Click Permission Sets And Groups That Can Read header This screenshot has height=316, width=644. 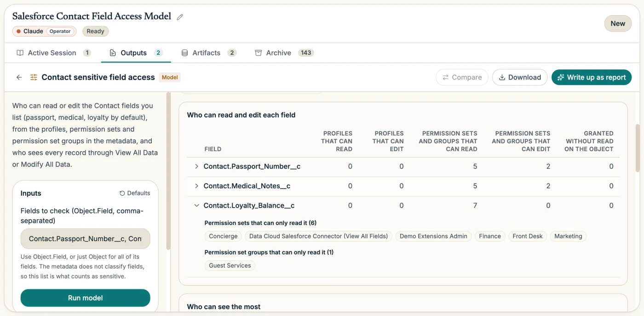pyautogui.click(x=448, y=141)
